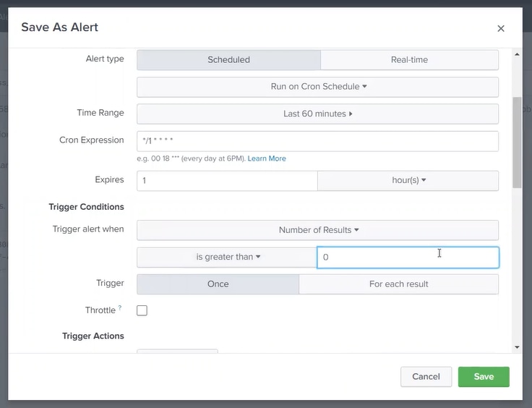Set Trigger to For each result
532x408 pixels.
tap(399, 284)
